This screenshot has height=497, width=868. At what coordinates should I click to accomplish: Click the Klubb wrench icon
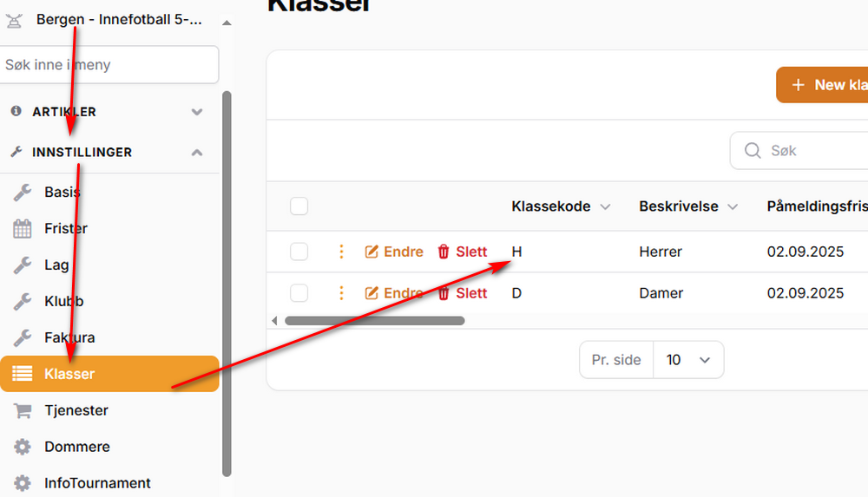[23, 302]
